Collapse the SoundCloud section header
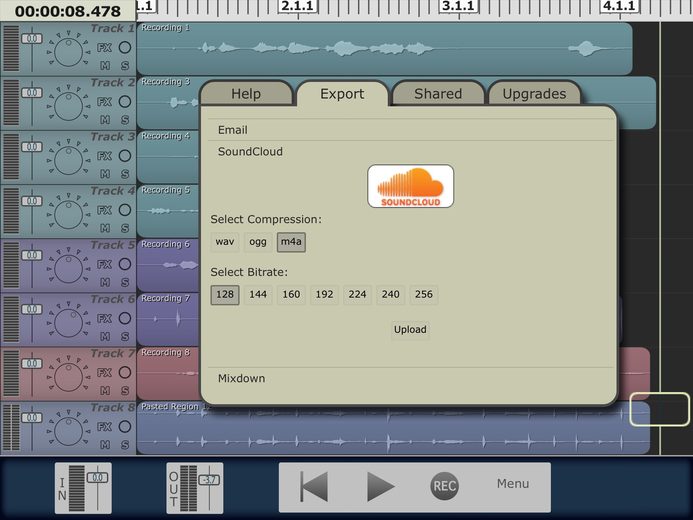This screenshot has height=520, width=693. pyautogui.click(x=411, y=152)
